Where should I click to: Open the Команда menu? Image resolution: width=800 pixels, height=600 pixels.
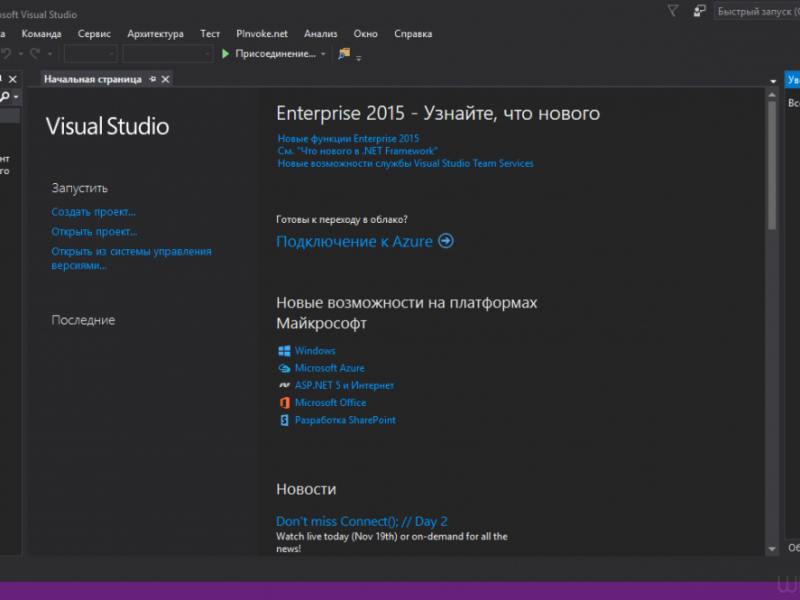tap(41, 34)
